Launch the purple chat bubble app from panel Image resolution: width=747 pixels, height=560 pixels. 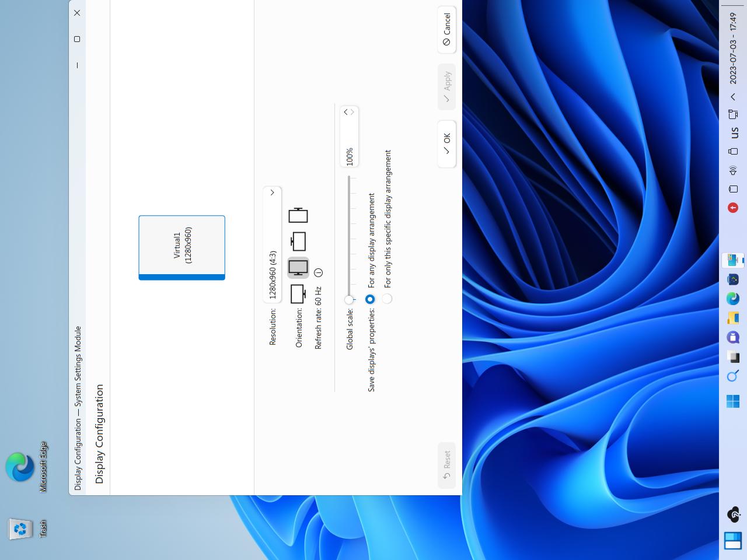click(x=733, y=338)
